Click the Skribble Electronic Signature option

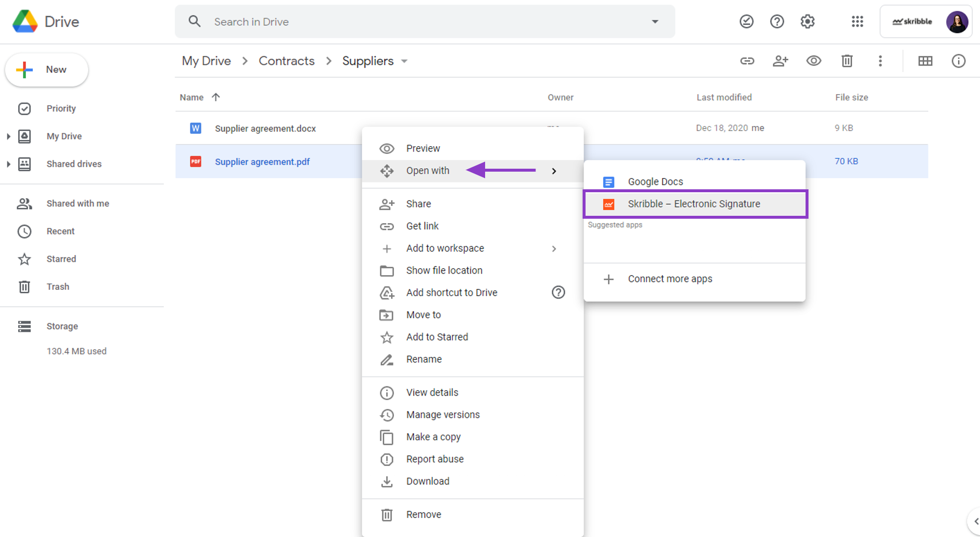(x=693, y=203)
